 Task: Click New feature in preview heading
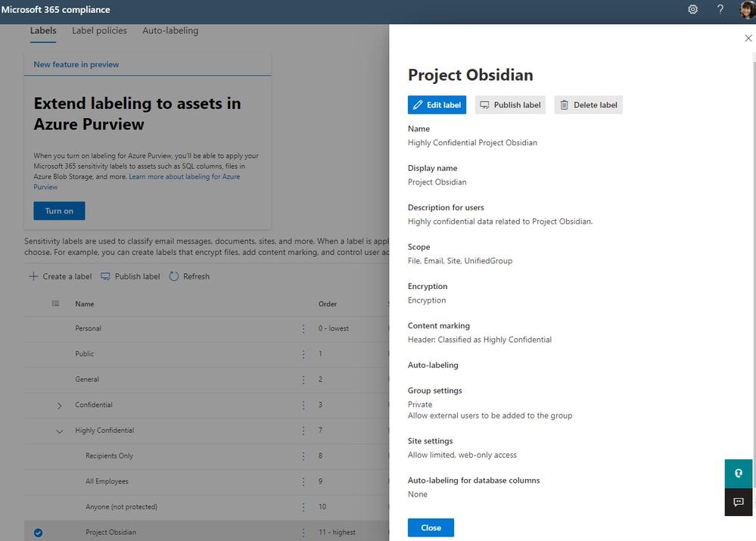click(76, 64)
